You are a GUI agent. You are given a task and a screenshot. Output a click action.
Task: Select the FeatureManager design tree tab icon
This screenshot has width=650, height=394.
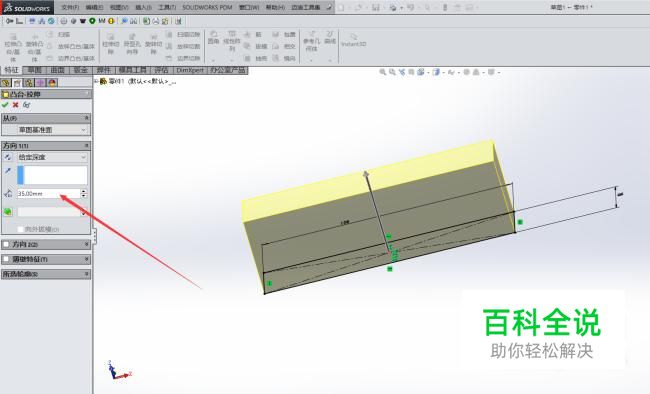click(5, 83)
